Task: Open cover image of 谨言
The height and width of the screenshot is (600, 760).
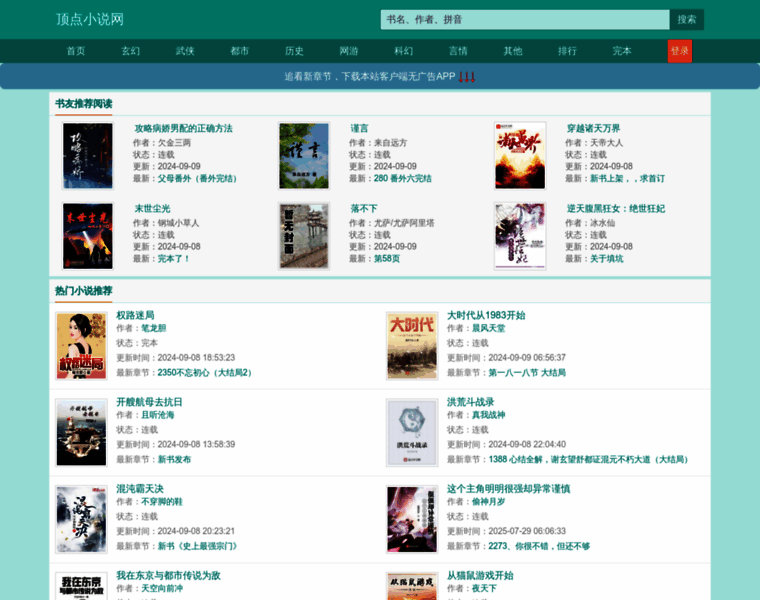Action: (x=304, y=156)
